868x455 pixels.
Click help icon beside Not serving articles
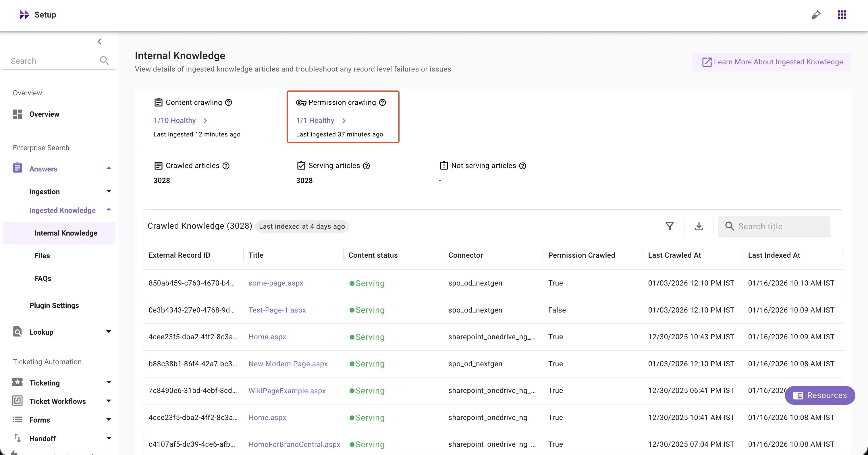(523, 166)
